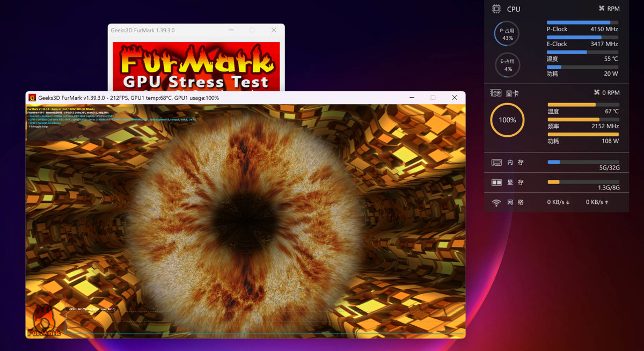Click the P-Clock label text
The height and width of the screenshot is (351, 644).
557,29
